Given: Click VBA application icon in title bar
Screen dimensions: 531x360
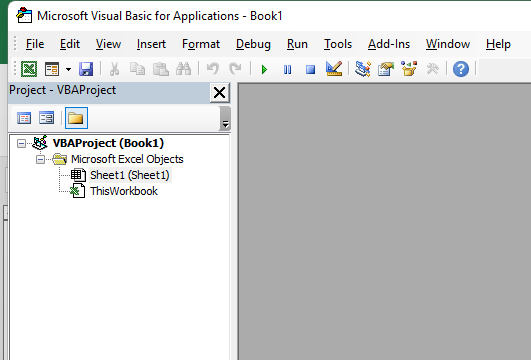Looking at the screenshot, I should 24,16.
